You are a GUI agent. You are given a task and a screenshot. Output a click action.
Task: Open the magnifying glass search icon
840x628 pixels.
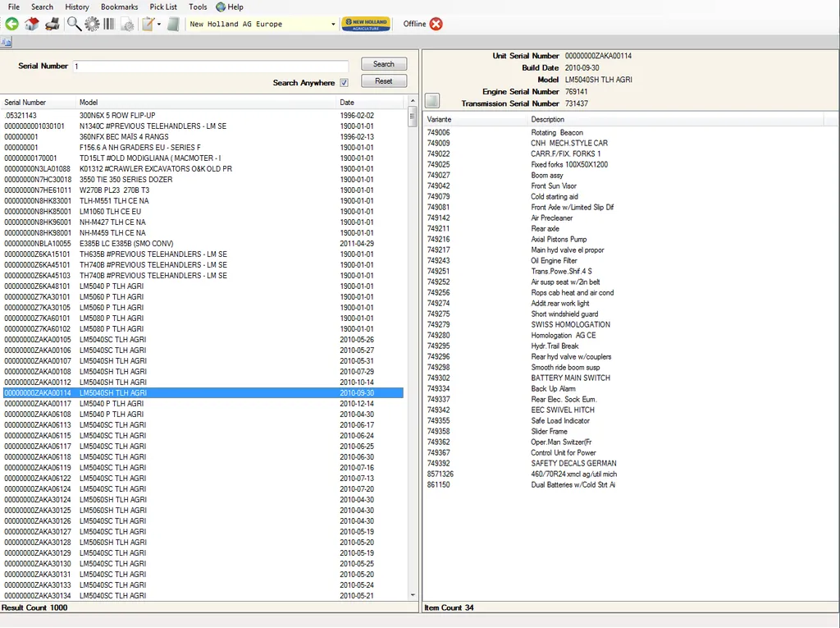point(74,24)
